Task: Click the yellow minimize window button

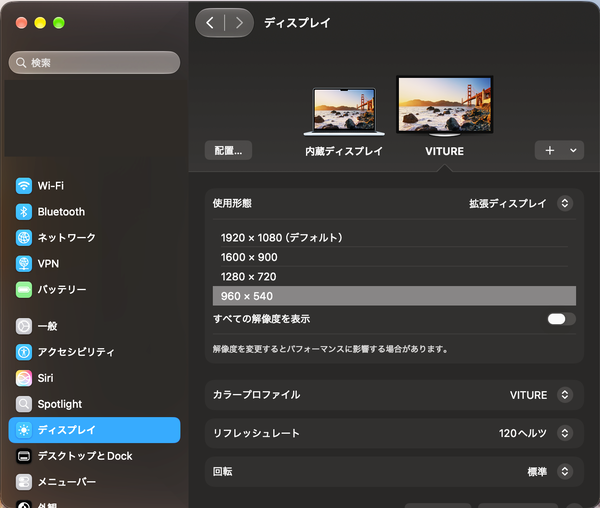Action: point(40,23)
